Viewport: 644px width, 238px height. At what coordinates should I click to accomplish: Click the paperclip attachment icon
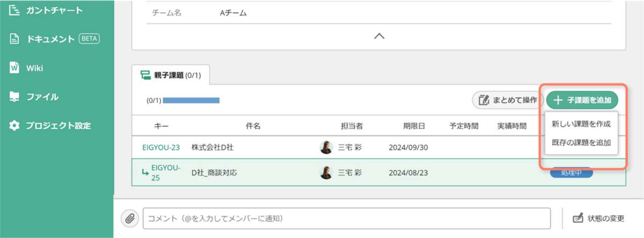pos(129,219)
